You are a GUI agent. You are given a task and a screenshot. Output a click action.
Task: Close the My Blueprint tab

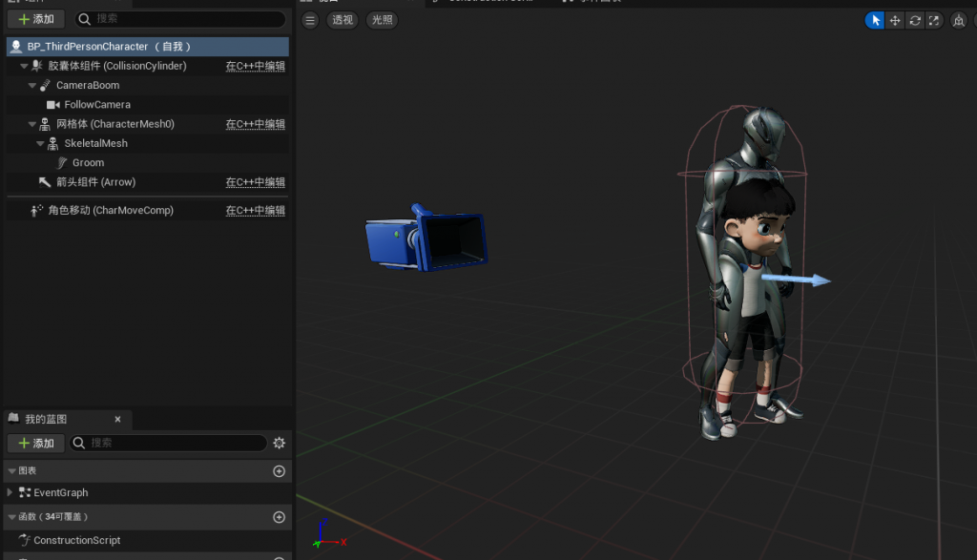pyautogui.click(x=117, y=419)
